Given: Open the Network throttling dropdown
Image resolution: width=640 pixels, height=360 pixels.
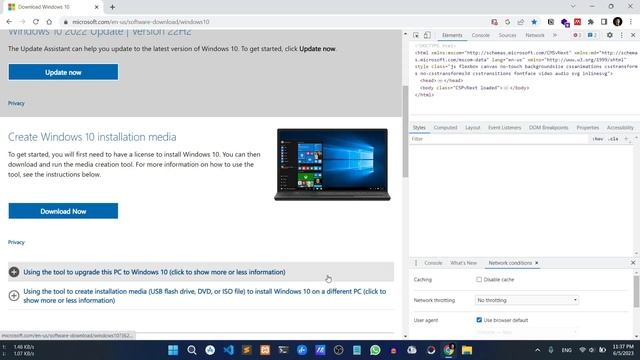Looking at the screenshot, I should [527, 300].
